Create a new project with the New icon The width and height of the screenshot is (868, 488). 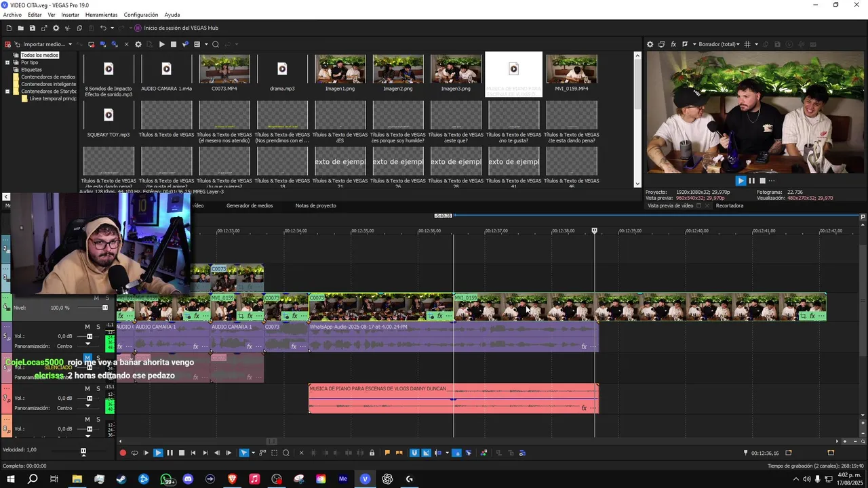pos(9,28)
